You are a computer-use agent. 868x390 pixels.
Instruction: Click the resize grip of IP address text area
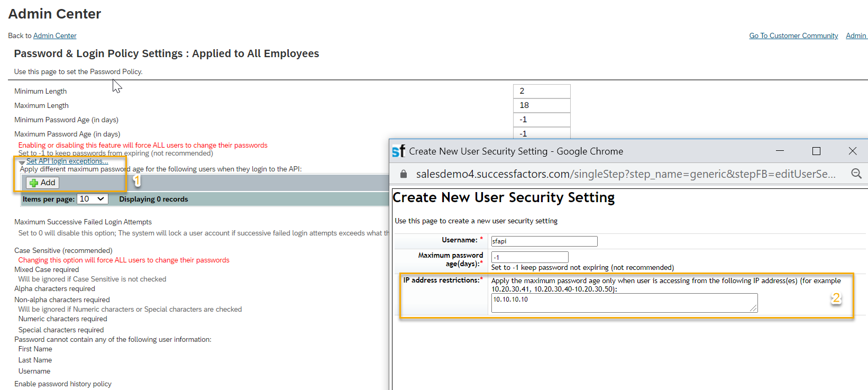click(x=754, y=309)
